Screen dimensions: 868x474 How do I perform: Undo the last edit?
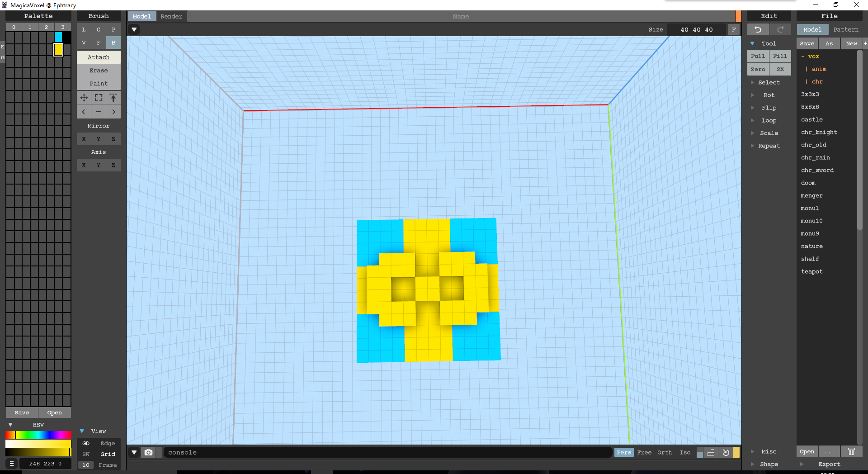click(x=758, y=29)
